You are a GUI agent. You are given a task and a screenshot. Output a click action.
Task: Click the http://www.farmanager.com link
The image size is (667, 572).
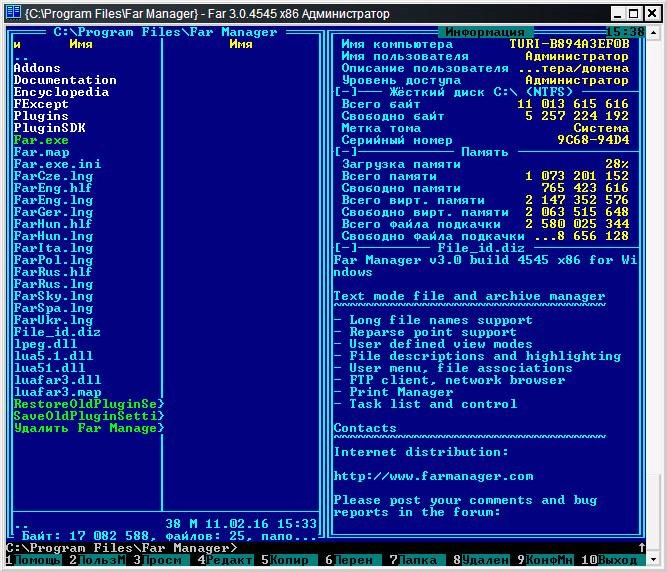[x=433, y=476]
